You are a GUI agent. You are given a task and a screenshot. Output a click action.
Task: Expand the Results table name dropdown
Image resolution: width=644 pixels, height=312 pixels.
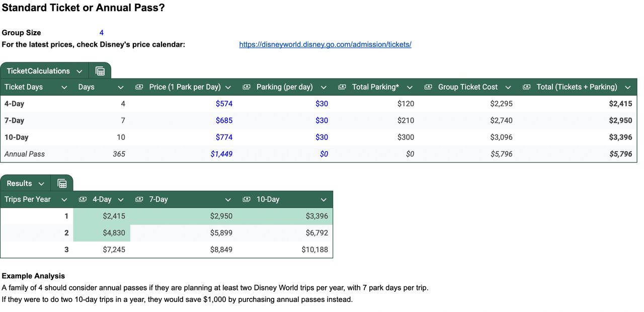41,184
